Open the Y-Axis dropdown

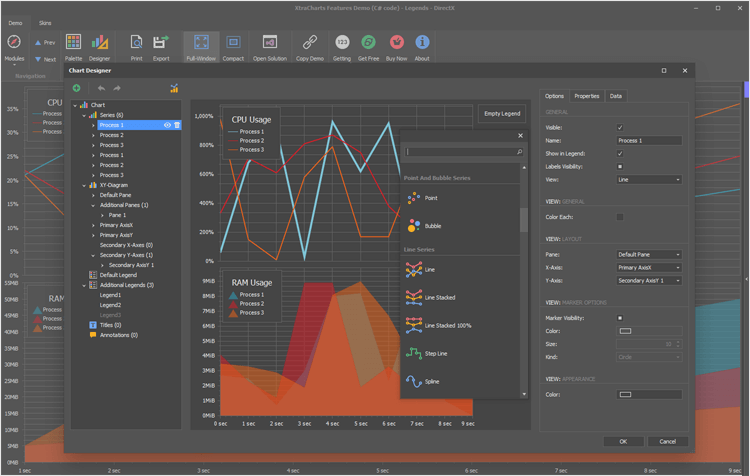click(x=649, y=281)
